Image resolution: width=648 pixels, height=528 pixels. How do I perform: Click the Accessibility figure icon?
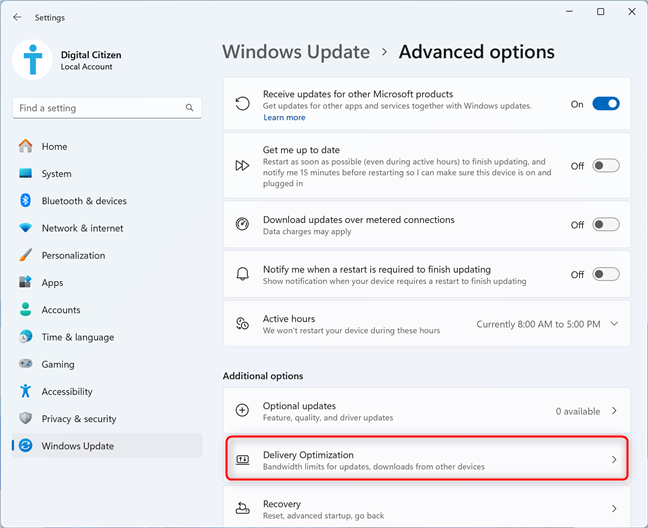click(26, 391)
